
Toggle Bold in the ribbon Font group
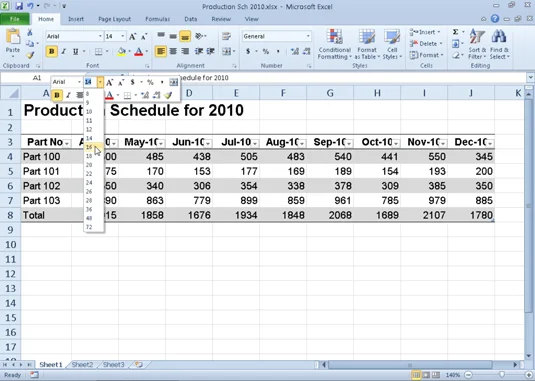pos(52,52)
